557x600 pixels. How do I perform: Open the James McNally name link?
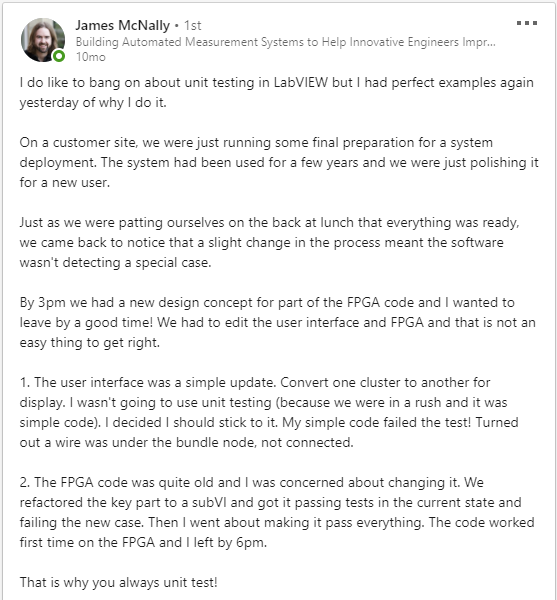(122, 25)
